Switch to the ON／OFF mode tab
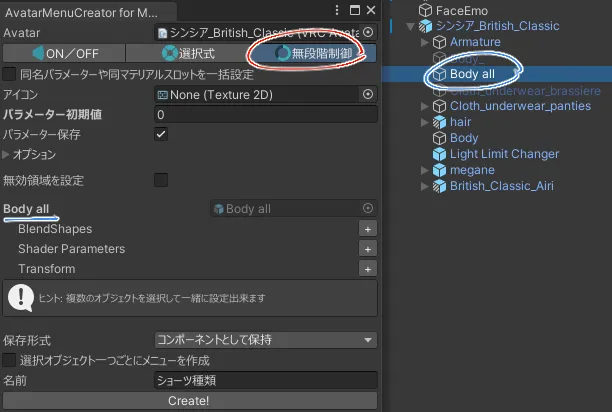Image resolution: width=612 pixels, height=412 pixels. tap(66, 53)
